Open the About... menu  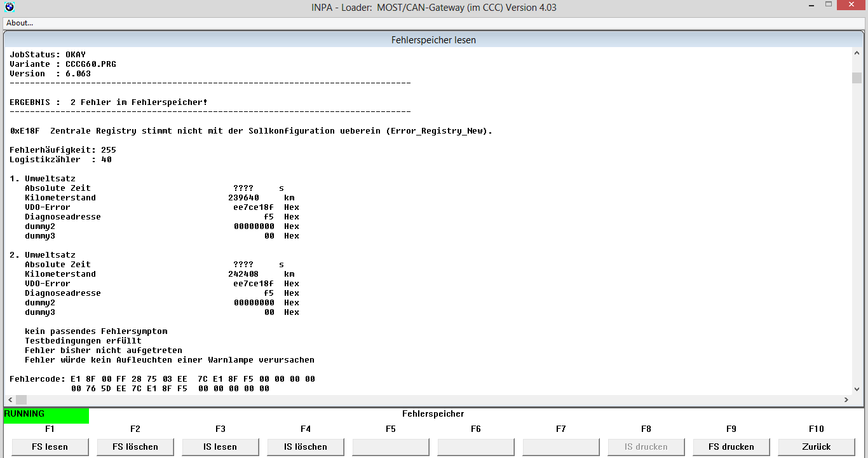click(20, 23)
